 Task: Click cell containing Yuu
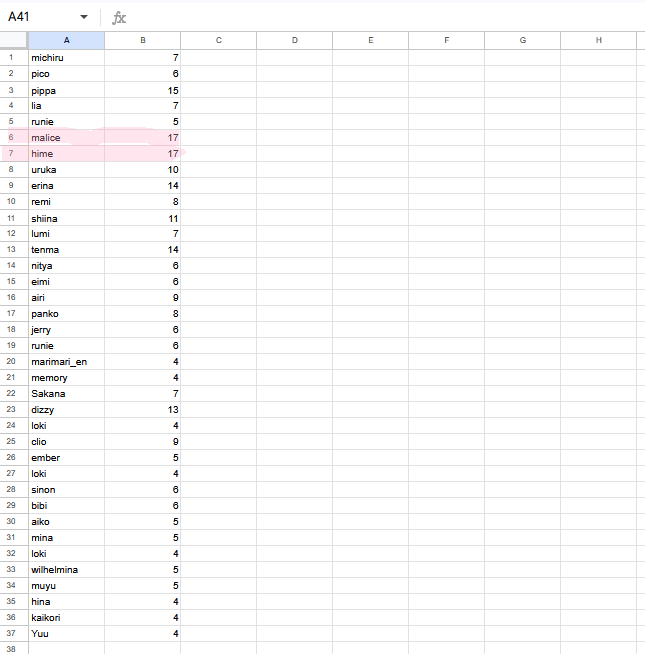66,634
